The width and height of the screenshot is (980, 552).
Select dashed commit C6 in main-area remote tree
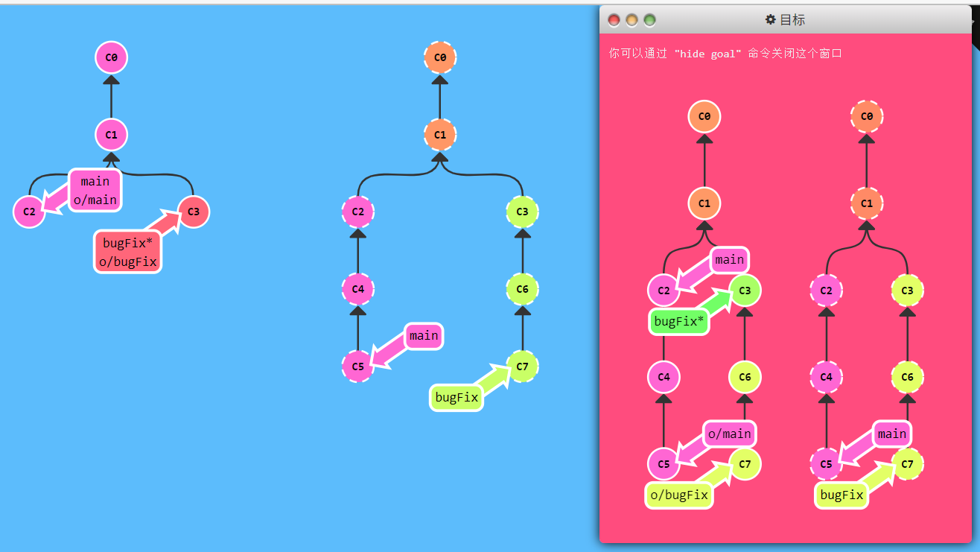point(523,288)
